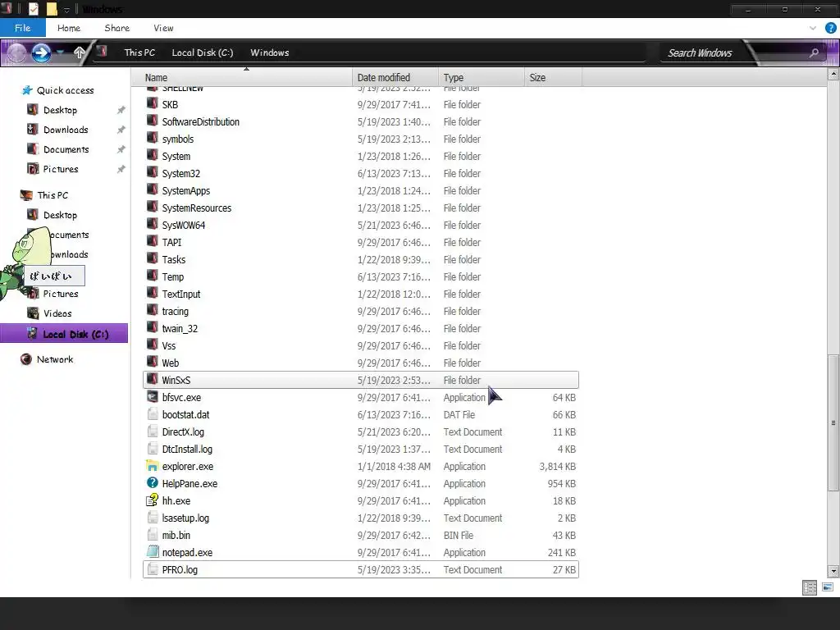Open Desktop under Quick access
This screenshot has height=630, width=840.
pos(52,110)
